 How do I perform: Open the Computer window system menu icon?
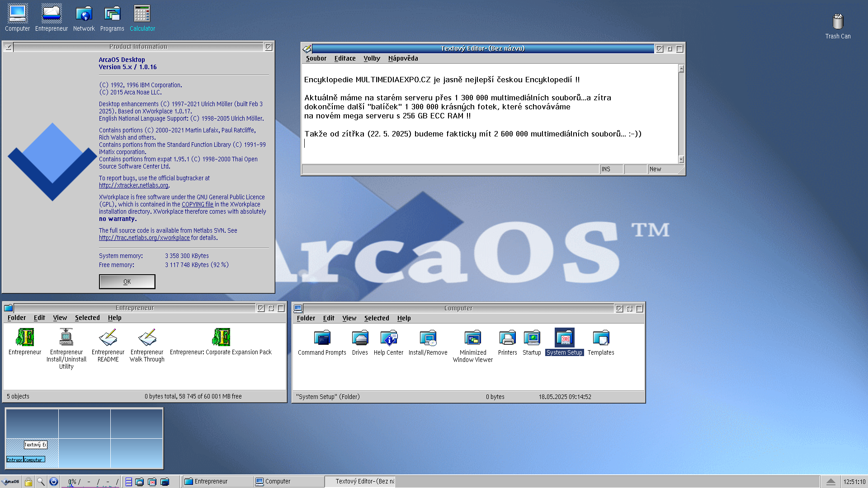point(298,309)
